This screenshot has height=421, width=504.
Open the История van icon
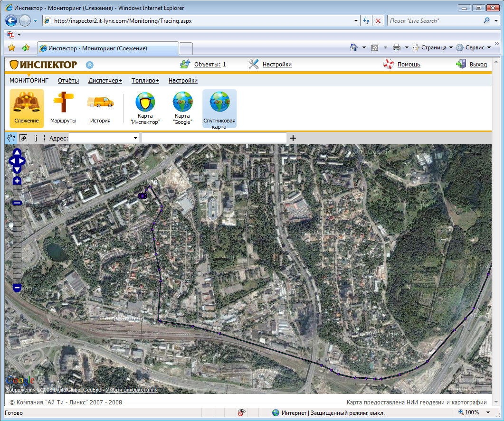pos(100,108)
